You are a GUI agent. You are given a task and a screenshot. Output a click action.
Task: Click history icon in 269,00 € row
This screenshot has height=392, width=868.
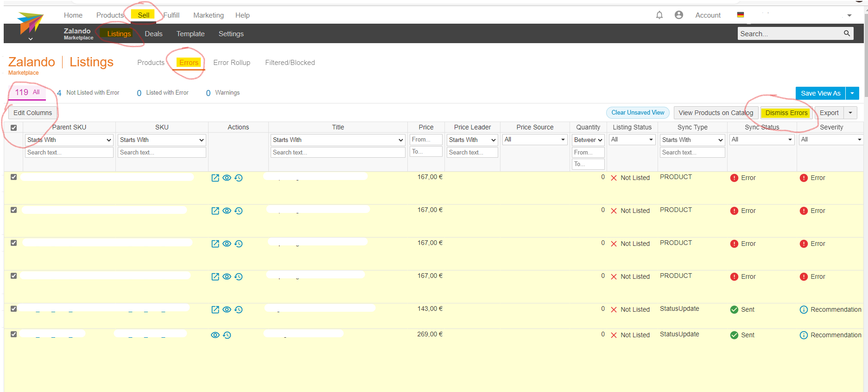(227, 335)
